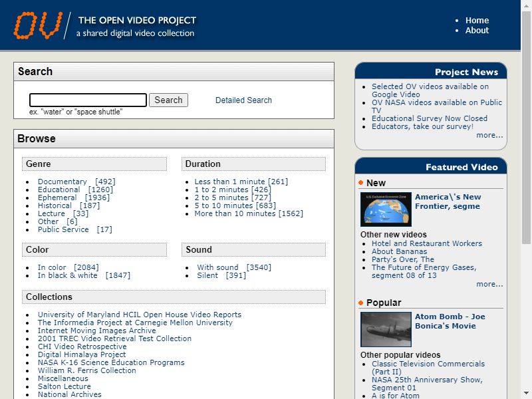Open Educators, take our survey! link
Viewport: 532px width, 399px height.
pyautogui.click(x=422, y=126)
